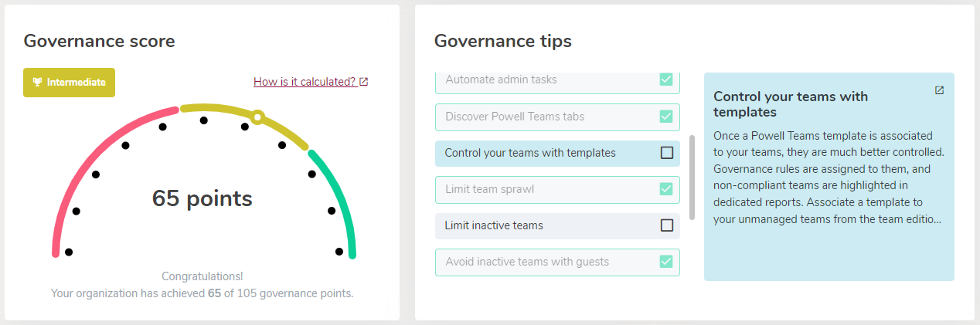Viewport: 980px width, 325px height.
Task: Open the tip detail external link icon
Action: [x=939, y=90]
